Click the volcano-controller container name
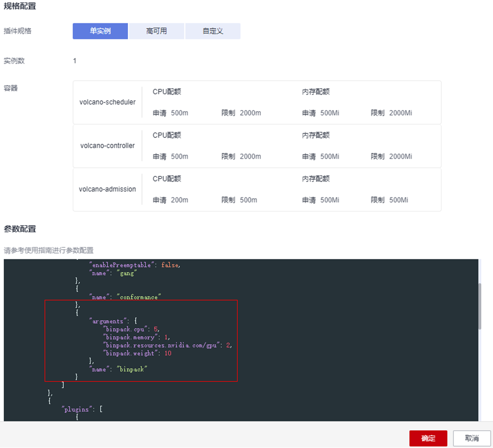 pos(107,145)
